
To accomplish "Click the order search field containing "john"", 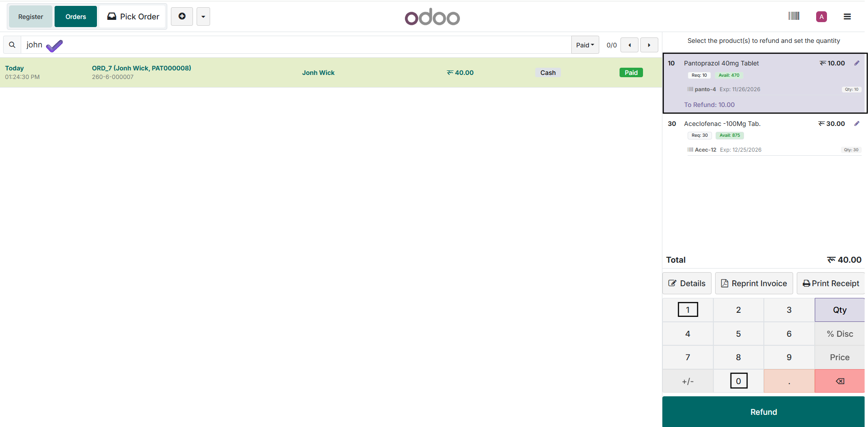I will tap(296, 45).
